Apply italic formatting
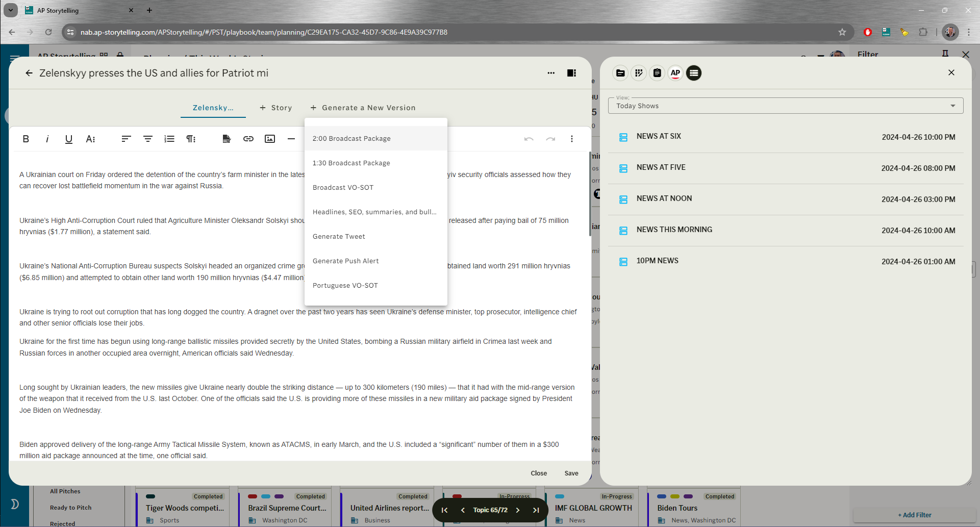This screenshot has height=527, width=980. (47, 139)
